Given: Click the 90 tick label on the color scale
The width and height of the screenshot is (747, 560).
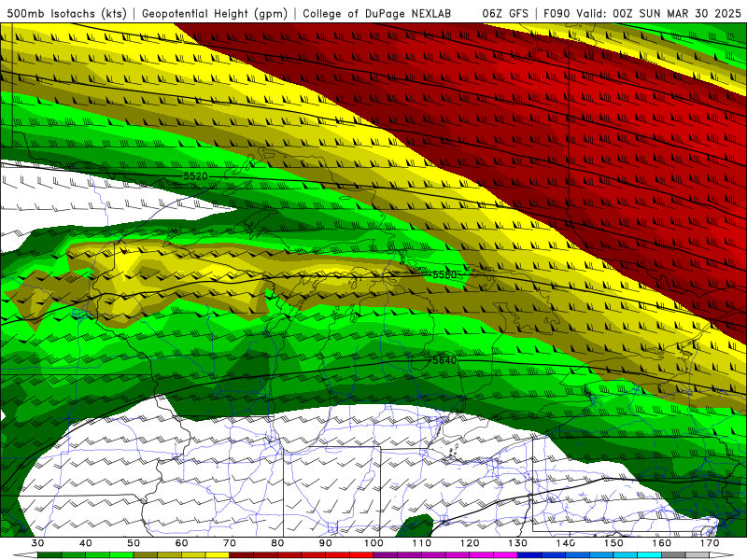Looking at the screenshot, I should point(326,543).
